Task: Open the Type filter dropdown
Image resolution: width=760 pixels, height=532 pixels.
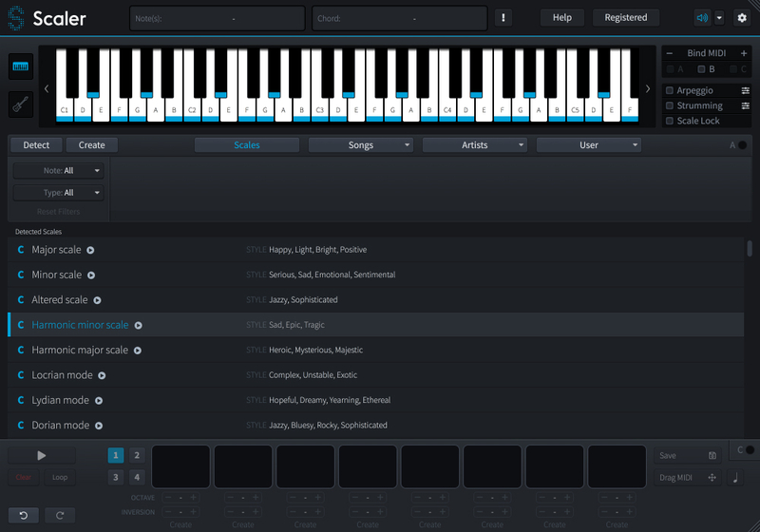Action: [58, 193]
